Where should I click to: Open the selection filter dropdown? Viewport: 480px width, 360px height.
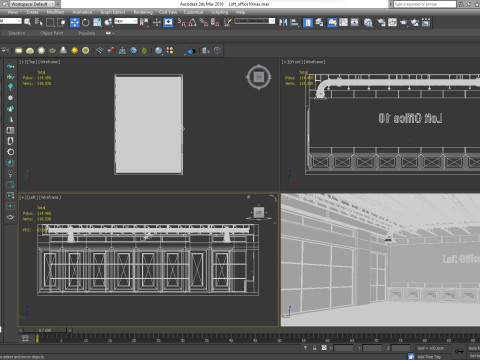[10, 21]
